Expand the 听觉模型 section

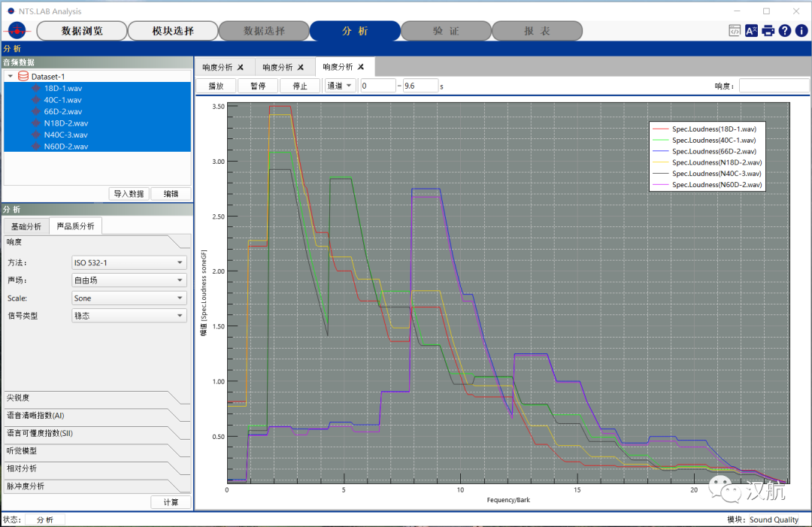pos(97,451)
